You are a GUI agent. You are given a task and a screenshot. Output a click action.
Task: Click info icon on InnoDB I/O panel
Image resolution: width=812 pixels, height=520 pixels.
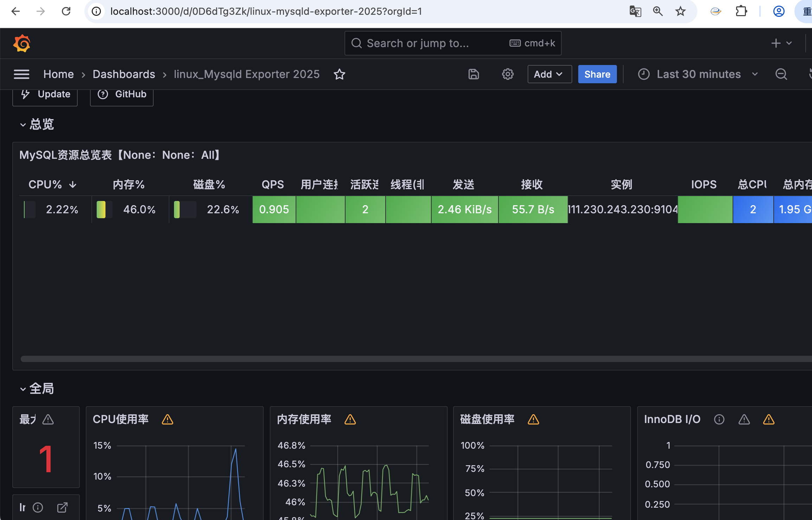(x=719, y=420)
